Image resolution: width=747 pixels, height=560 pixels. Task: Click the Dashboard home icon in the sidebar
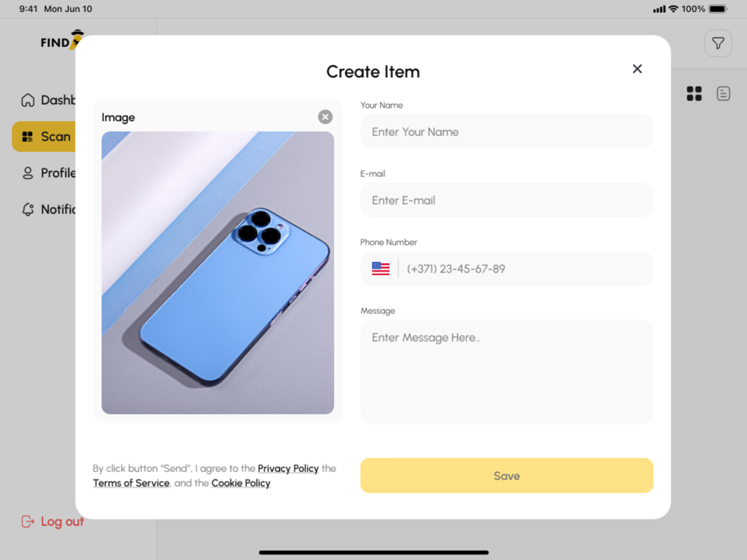pyautogui.click(x=28, y=100)
